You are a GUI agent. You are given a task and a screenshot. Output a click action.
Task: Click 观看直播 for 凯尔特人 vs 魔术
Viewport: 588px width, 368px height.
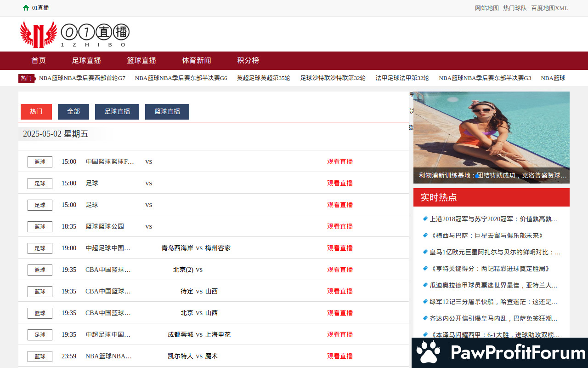[x=340, y=356]
